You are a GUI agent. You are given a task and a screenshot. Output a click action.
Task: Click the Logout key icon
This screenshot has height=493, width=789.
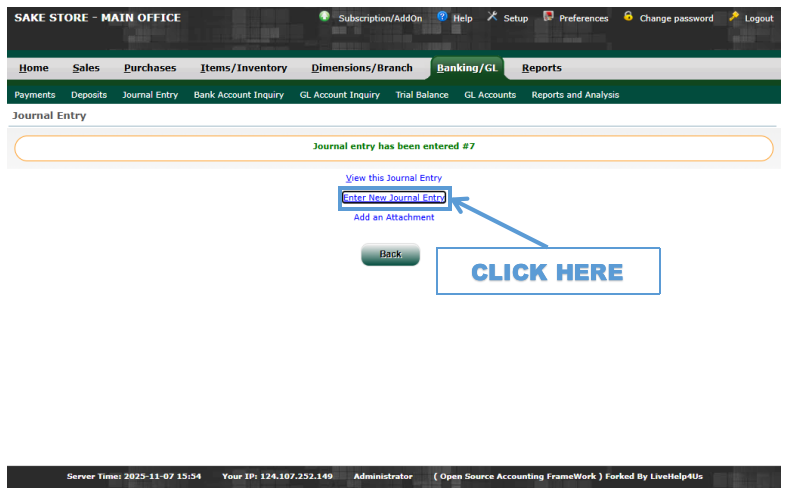pyautogui.click(x=734, y=17)
